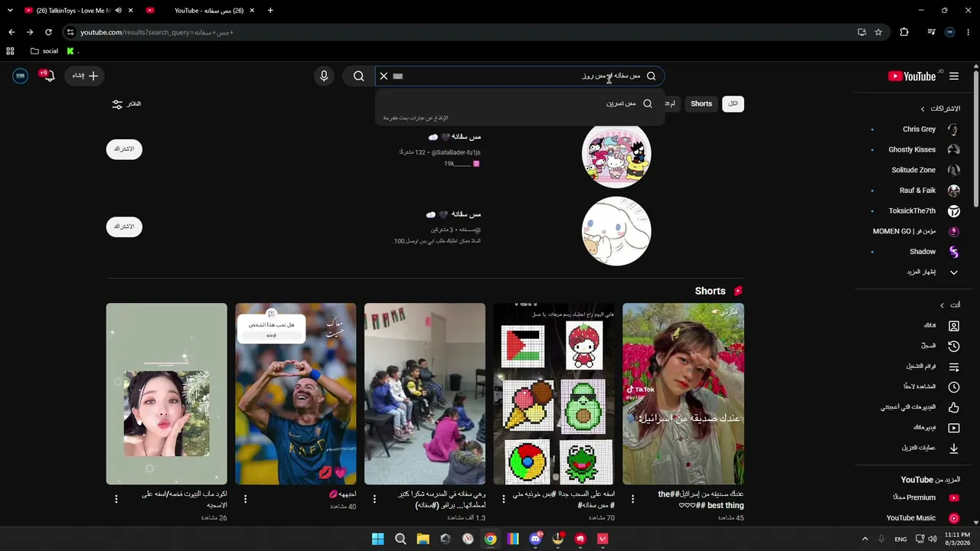Open options menu for the 45-views short

click(x=632, y=499)
